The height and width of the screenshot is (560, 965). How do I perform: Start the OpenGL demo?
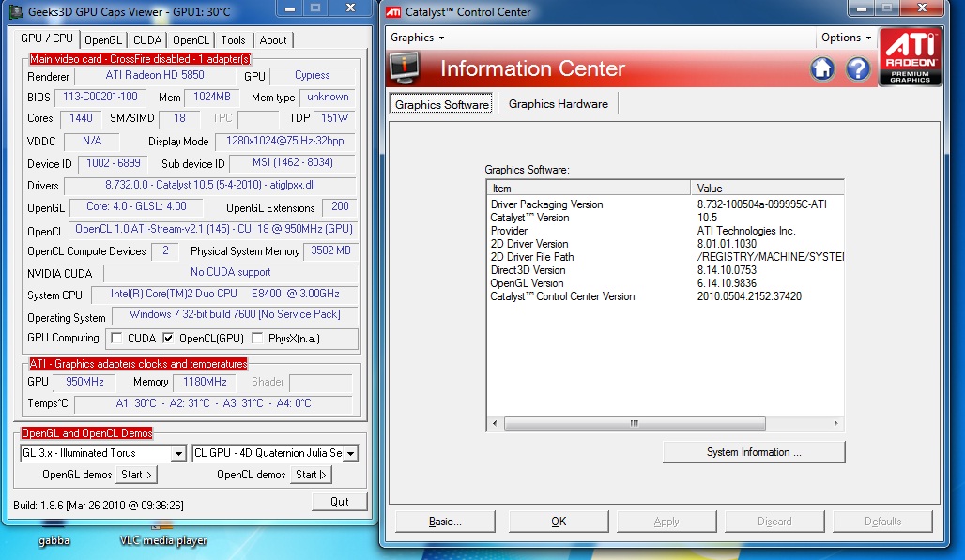(x=136, y=475)
